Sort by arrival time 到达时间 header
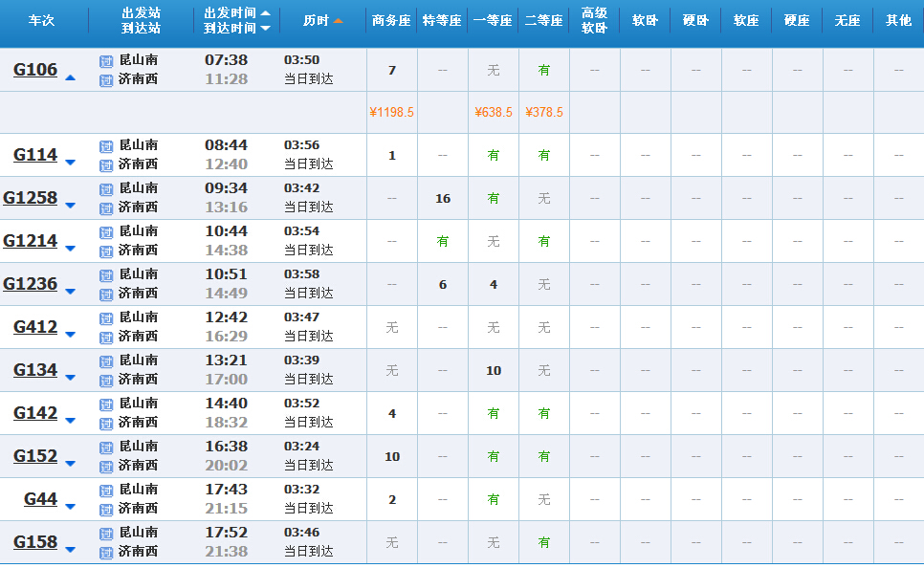This screenshot has height=568, width=924. tap(237, 29)
